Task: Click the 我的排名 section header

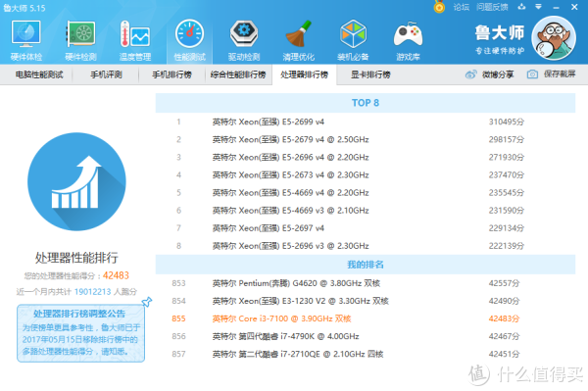Action: click(366, 265)
